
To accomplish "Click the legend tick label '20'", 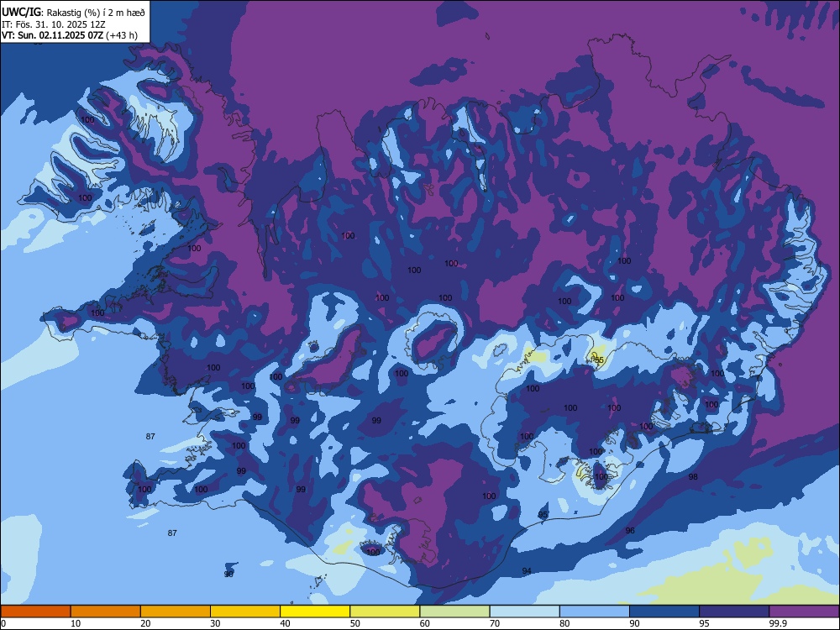I will pyautogui.click(x=145, y=623).
